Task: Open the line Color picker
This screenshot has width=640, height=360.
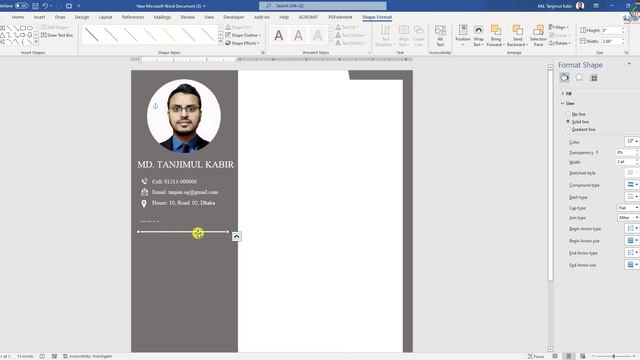Action: (x=632, y=141)
